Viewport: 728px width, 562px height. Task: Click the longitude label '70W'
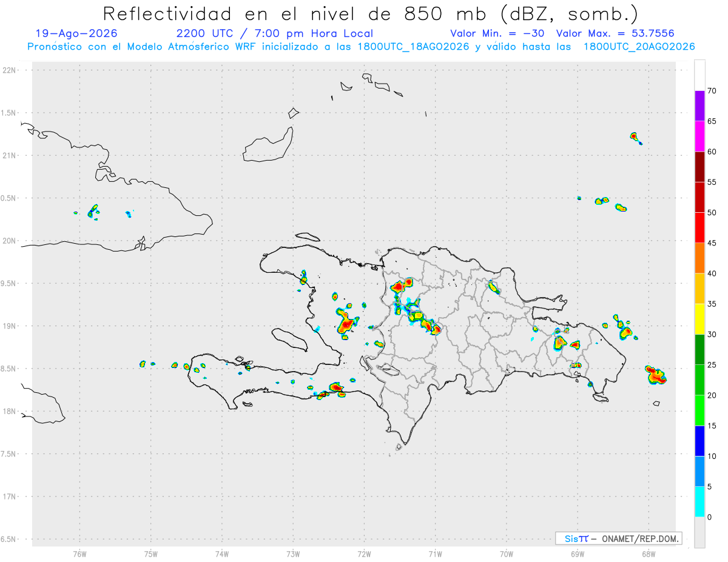coord(506,554)
